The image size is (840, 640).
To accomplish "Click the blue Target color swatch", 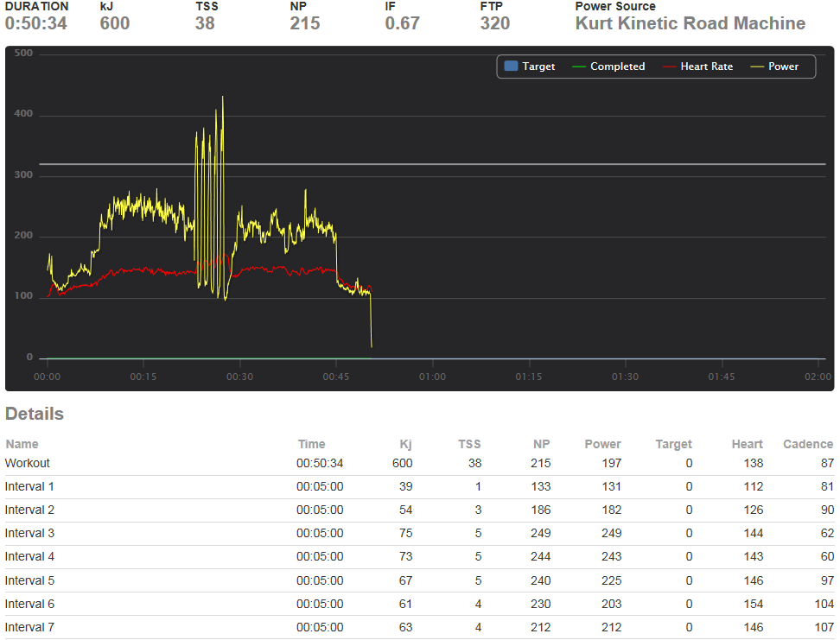I will tap(511, 66).
